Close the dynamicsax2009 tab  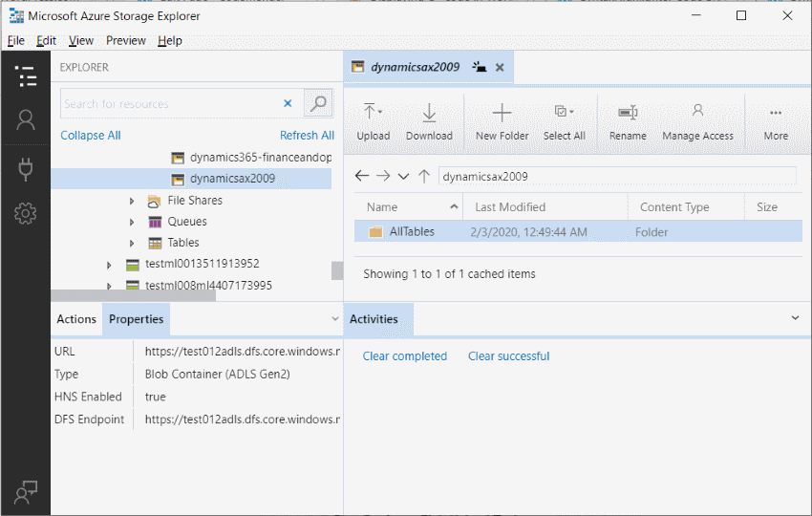[x=500, y=67]
